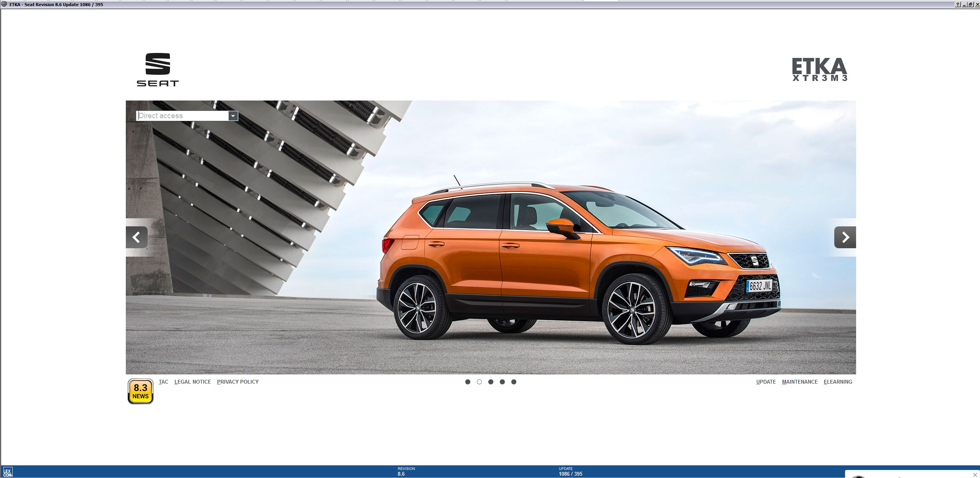Open the 8.3 NEWS badge
This screenshot has width=980, height=478.
point(140,391)
